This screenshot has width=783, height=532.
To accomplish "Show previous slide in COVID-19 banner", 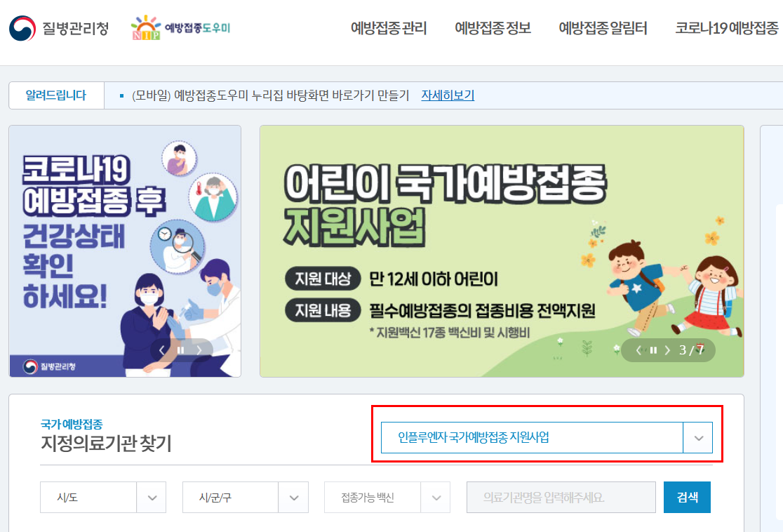I will point(161,350).
